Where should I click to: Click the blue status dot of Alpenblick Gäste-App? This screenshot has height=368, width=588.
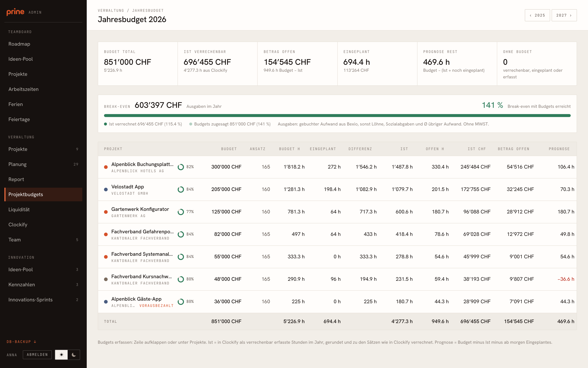tap(106, 302)
